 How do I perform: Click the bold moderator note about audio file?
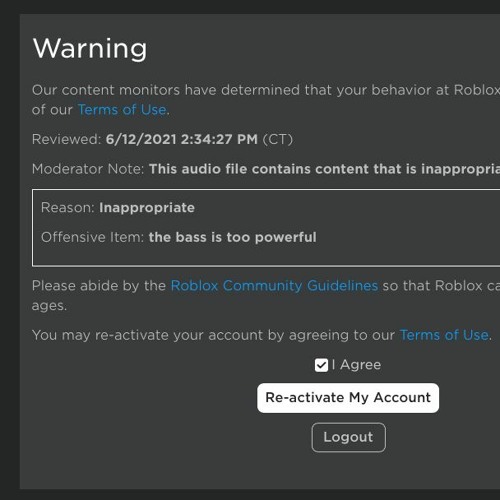click(324, 169)
